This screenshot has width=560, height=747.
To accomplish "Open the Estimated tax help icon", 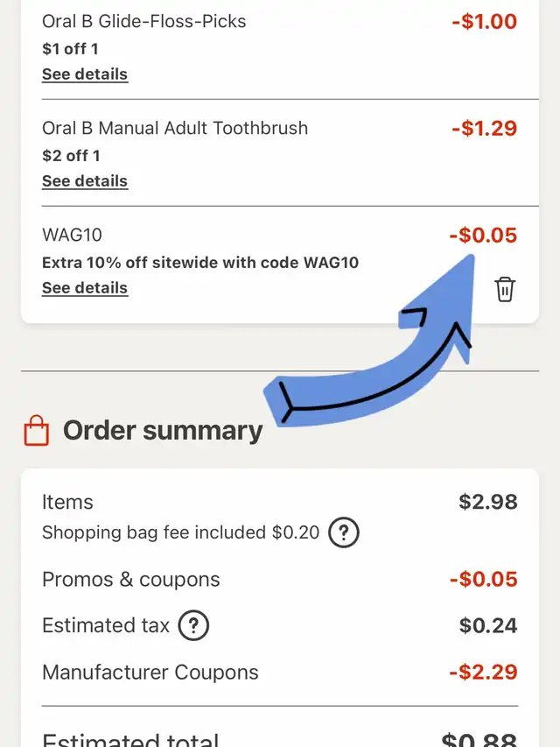I will [x=193, y=625].
